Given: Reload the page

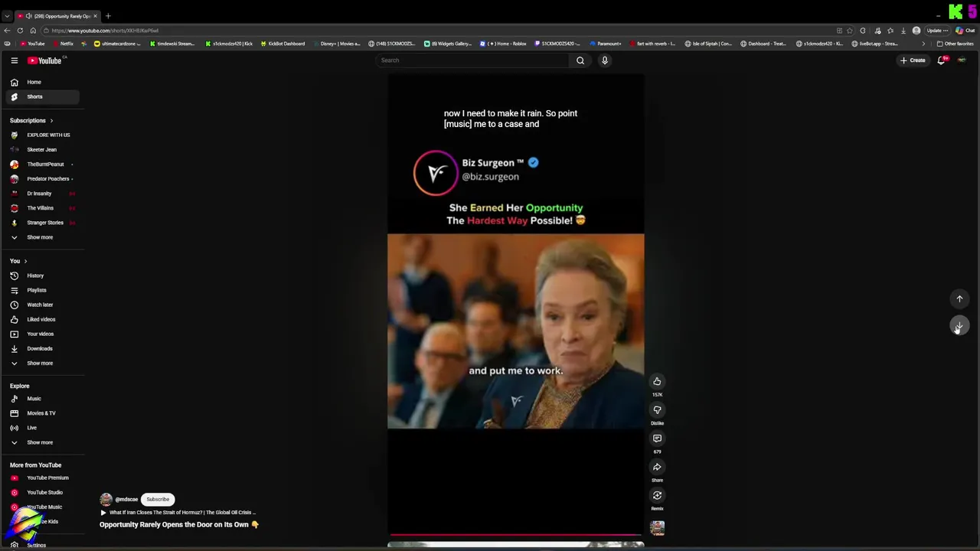Looking at the screenshot, I should coord(19,31).
